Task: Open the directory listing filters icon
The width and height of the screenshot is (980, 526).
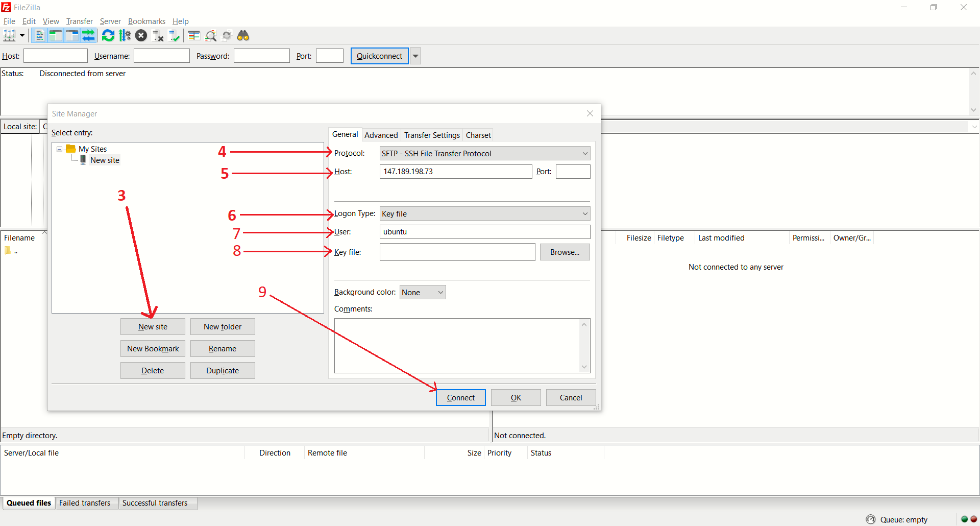Action: (194, 36)
